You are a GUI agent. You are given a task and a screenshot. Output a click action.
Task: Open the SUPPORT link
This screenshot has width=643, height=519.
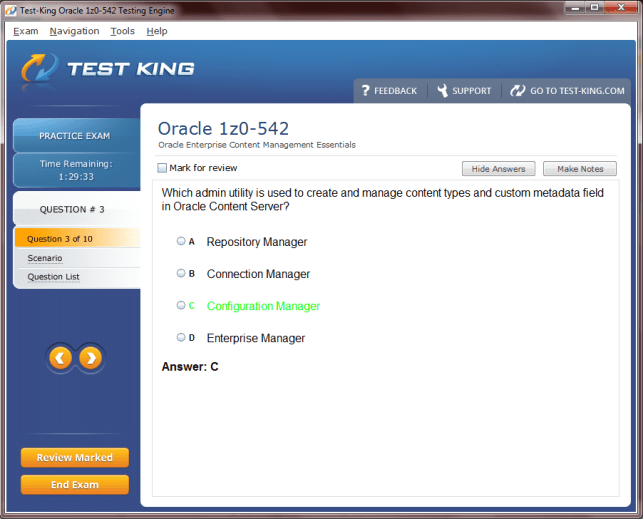coord(472,91)
